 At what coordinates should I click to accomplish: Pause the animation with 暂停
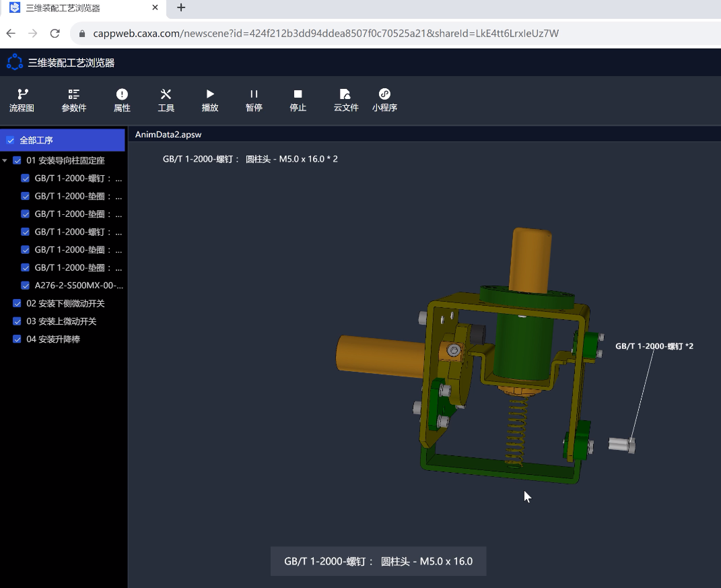tap(254, 100)
